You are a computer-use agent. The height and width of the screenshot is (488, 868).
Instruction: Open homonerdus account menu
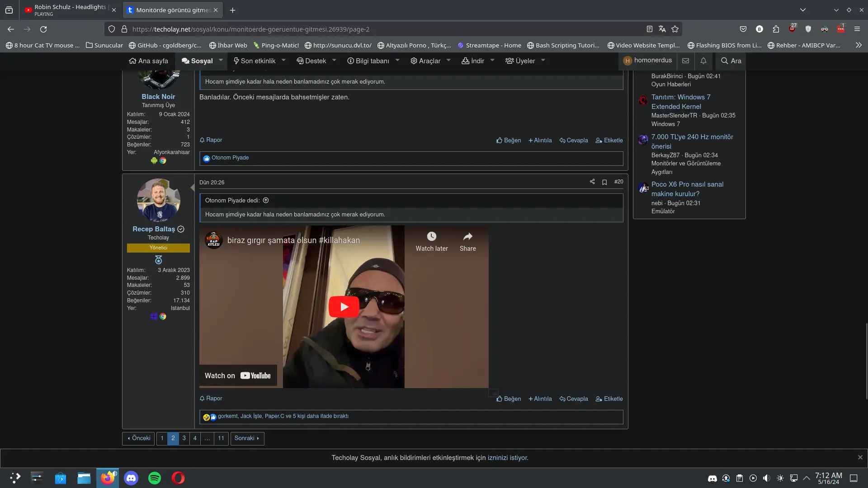(x=647, y=61)
